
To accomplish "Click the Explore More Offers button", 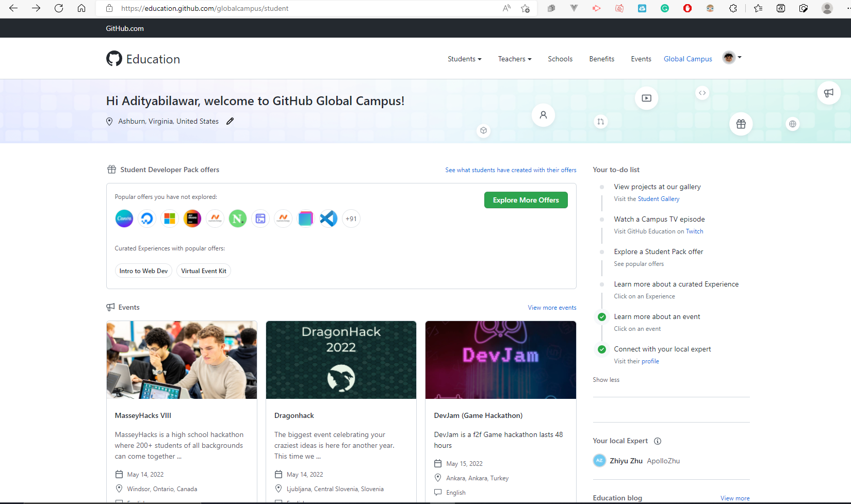I will point(526,200).
